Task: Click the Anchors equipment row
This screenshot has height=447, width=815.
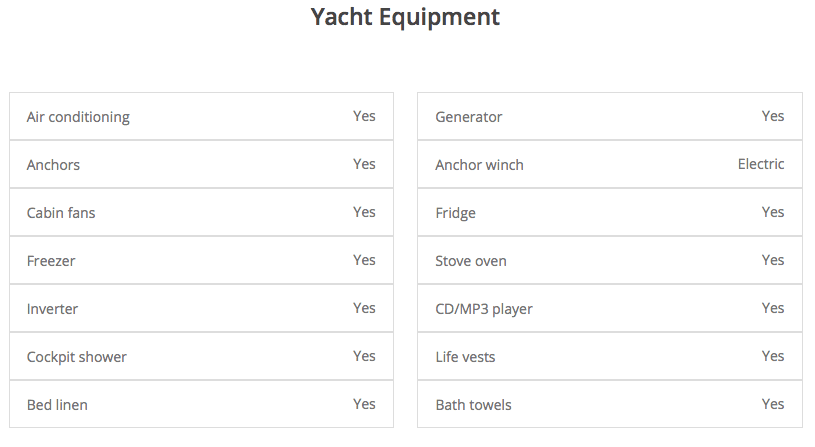Action: pos(201,165)
